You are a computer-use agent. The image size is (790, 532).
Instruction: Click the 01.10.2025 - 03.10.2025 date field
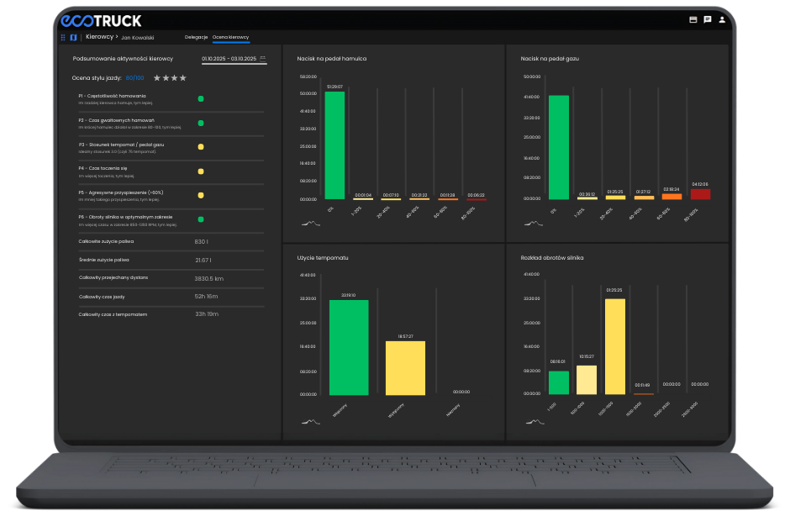click(229, 59)
